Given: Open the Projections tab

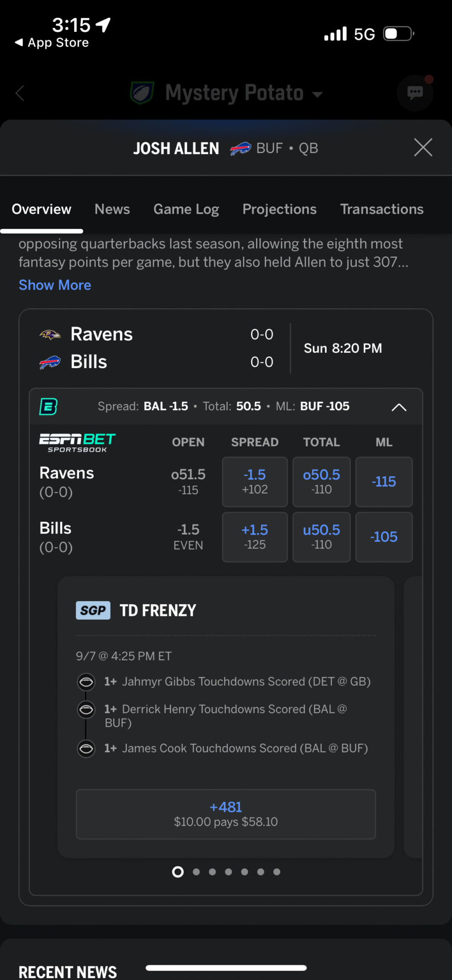Looking at the screenshot, I should [x=280, y=209].
